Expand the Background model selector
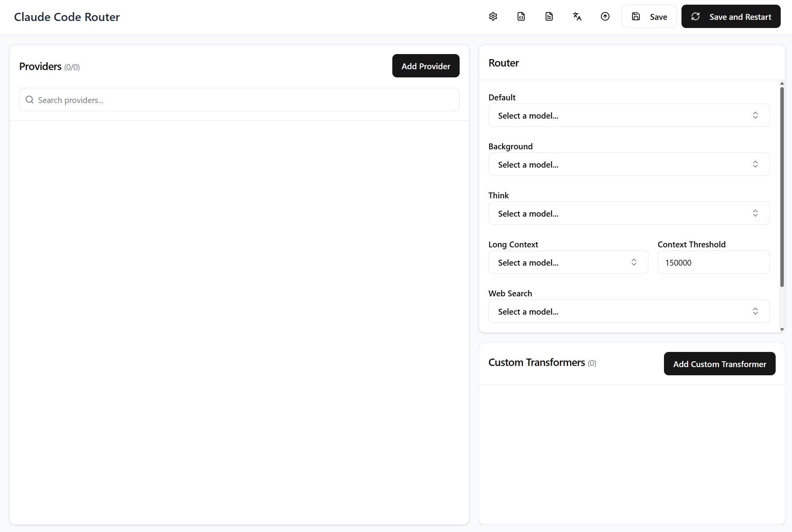Image resolution: width=792 pixels, height=532 pixels. (629, 164)
